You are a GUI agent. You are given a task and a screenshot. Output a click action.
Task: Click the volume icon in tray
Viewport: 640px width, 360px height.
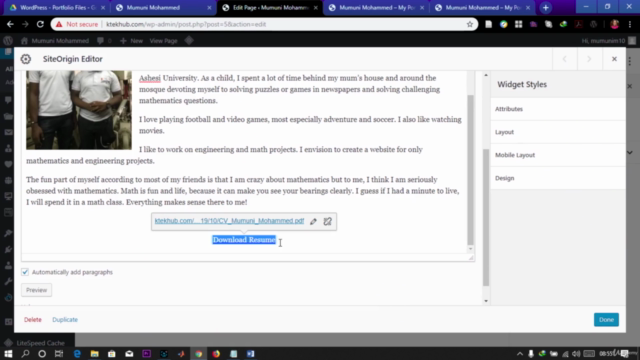click(x=576, y=353)
